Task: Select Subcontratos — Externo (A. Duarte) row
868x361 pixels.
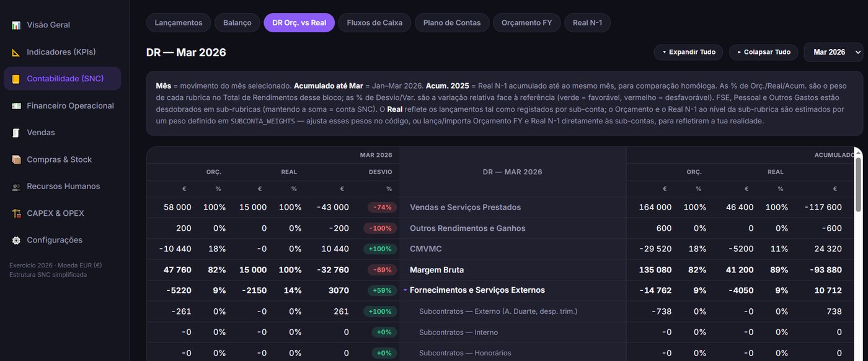Action: coord(498,311)
